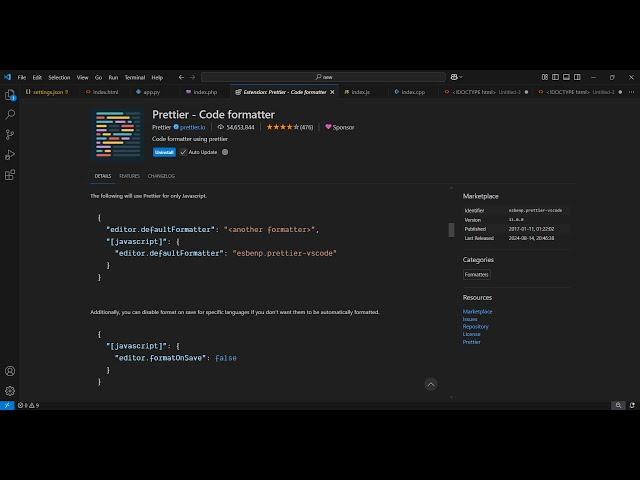Toggle the secondary side bar
This screenshot has width=640, height=480.
pyautogui.click(x=577, y=77)
